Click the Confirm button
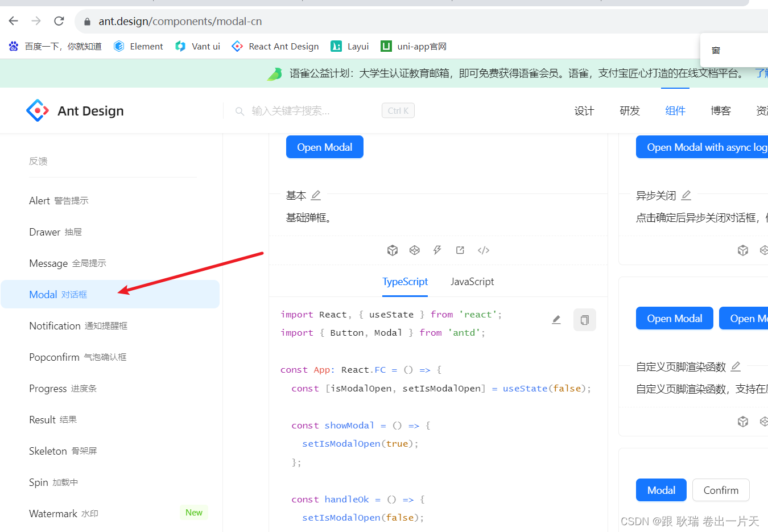Image resolution: width=768 pixels, height=532 pixels. (x=721, y=490)
